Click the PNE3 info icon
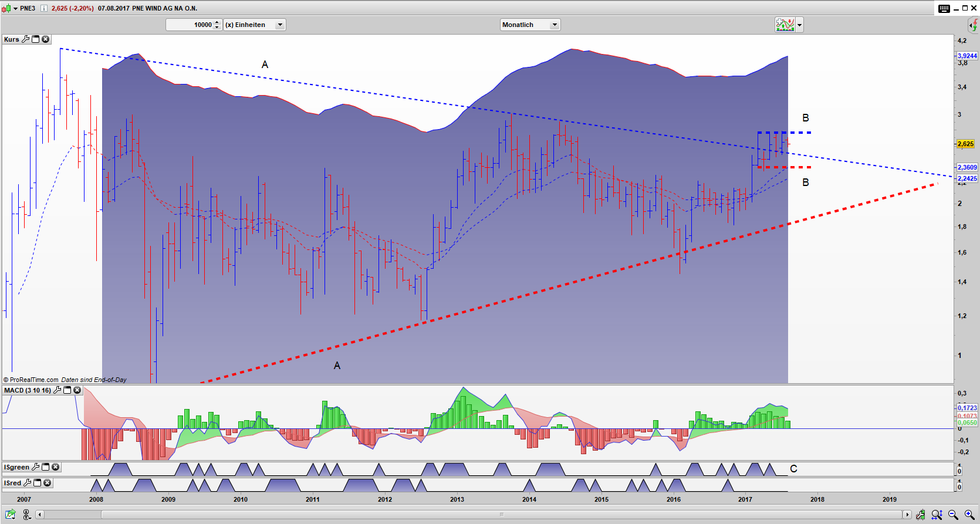The width and height of the screenshot is (980, 524). point(44,8)
